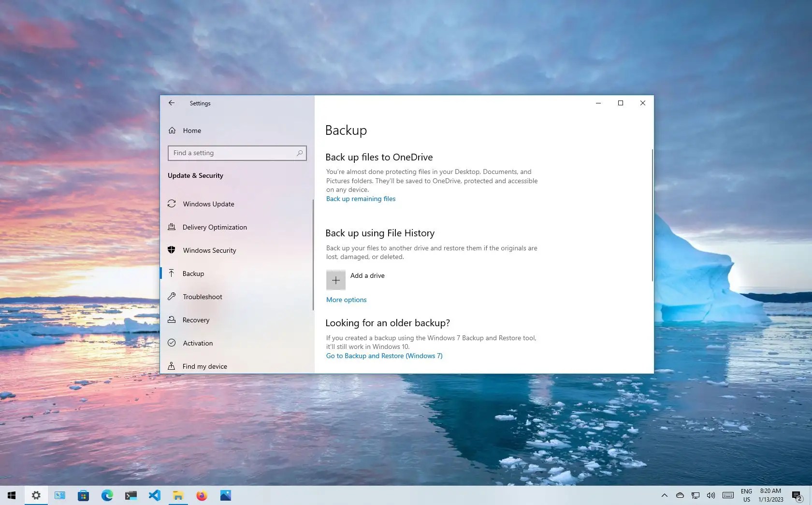Open Firefox from the taskbar
This screenshot has height=505, width=812.
[x=202, y=495]
